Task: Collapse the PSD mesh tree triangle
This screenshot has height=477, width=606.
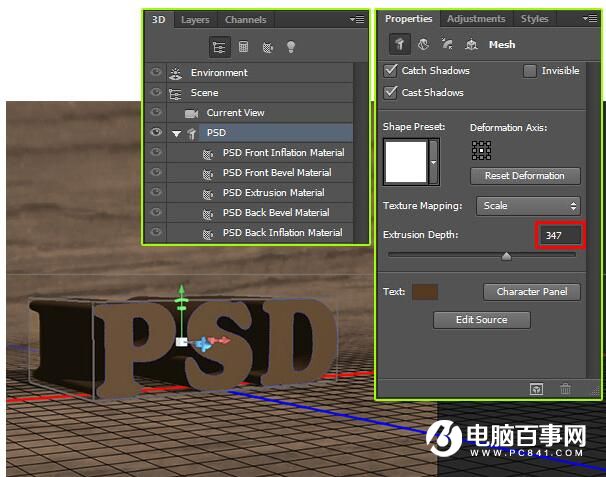Action: pyautogui.click(x=177, y=134)
